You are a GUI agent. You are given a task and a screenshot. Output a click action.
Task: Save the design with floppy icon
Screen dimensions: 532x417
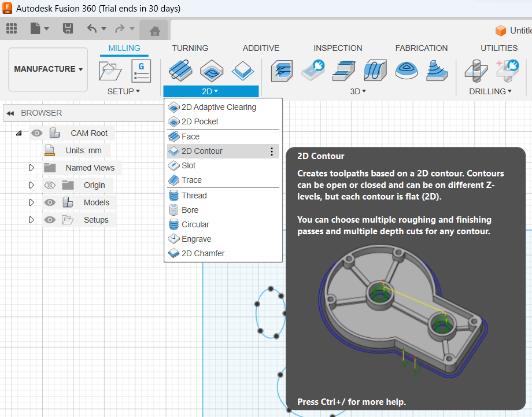68,28
